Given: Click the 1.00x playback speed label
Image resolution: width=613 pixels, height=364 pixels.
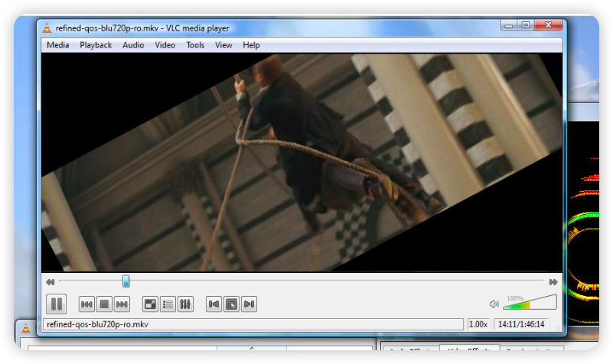Looking at the screenshot, I should click(478, 324).
